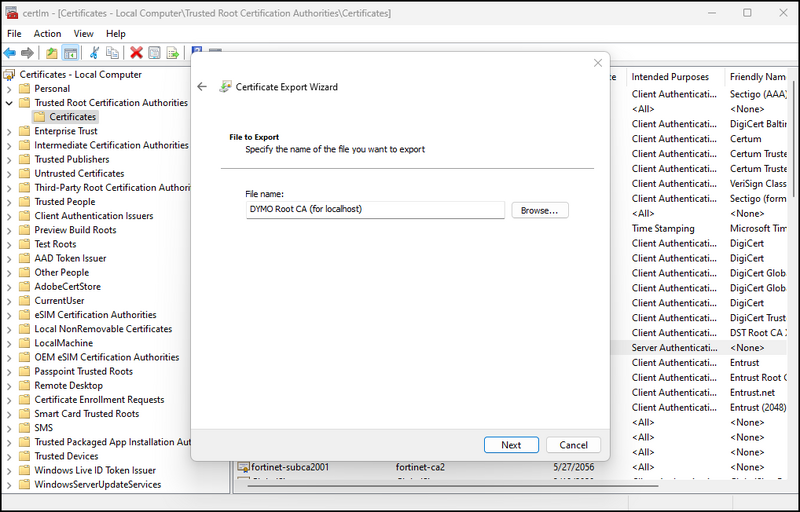The width and height of the screenshot is (800, 512).
Task: Click the Cut scissors toolbar icon
Action: 95,53
